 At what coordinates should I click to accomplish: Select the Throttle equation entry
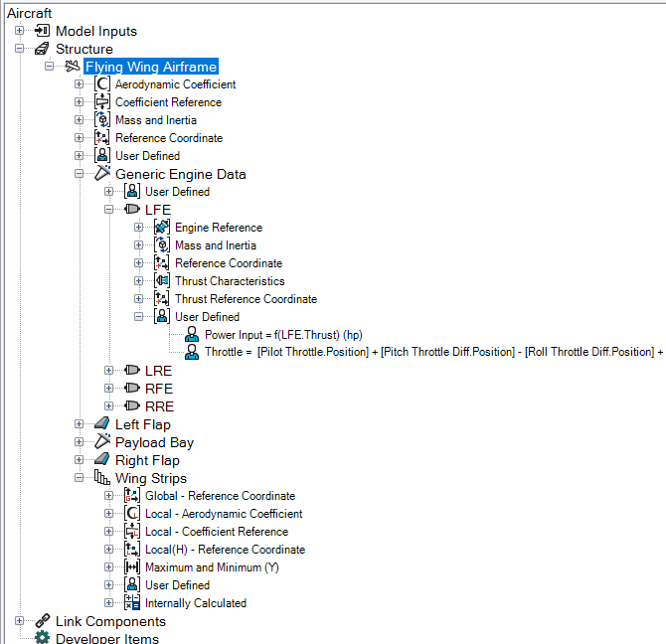point(433,352)
